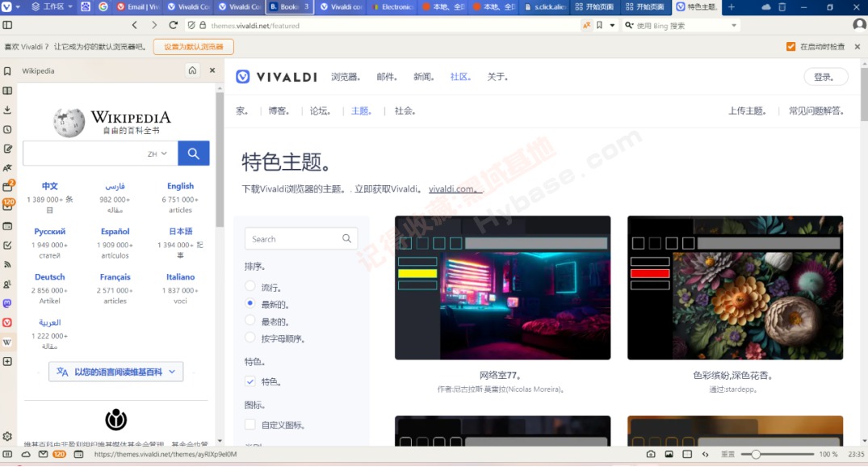Image resolution: width=868 pixels, height=467 pixels.
Task: Uncheck the 在启动时检查 checkbox
Action: coord(790,47)
